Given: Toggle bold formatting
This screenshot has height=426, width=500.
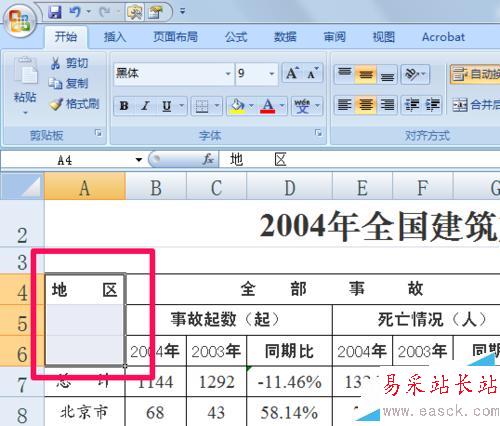Looking at the screenshot, I should pos(124,106).
